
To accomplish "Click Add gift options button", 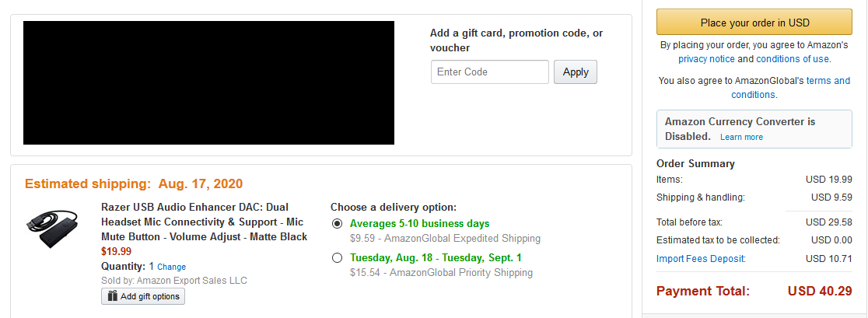I will click(x=143, y=296).
